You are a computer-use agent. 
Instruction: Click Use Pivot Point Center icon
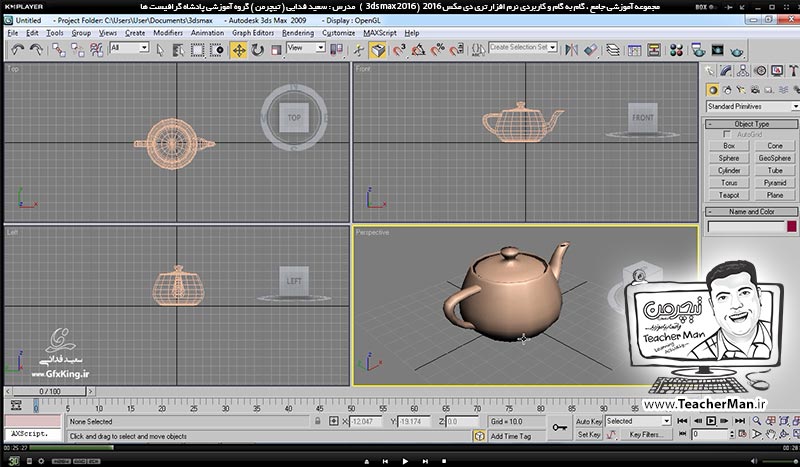coord(337,50)
